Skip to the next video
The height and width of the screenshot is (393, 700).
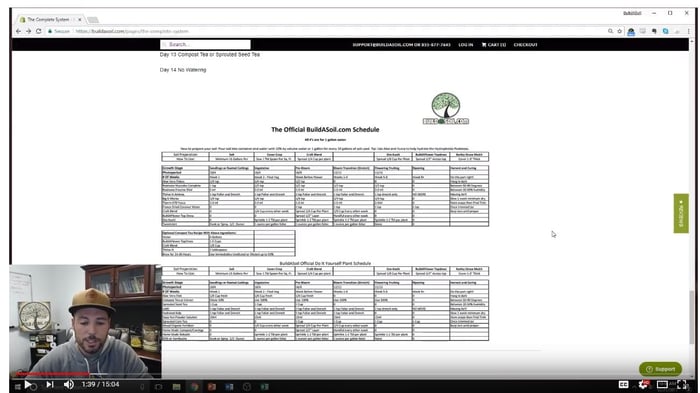click(50, 384)
